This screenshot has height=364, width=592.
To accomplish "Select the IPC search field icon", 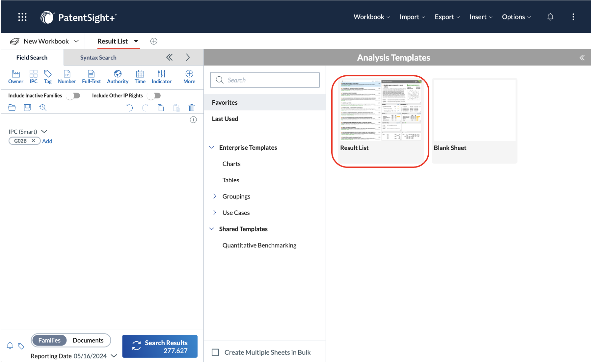I will pyautogui.click(x=34, y=77).
